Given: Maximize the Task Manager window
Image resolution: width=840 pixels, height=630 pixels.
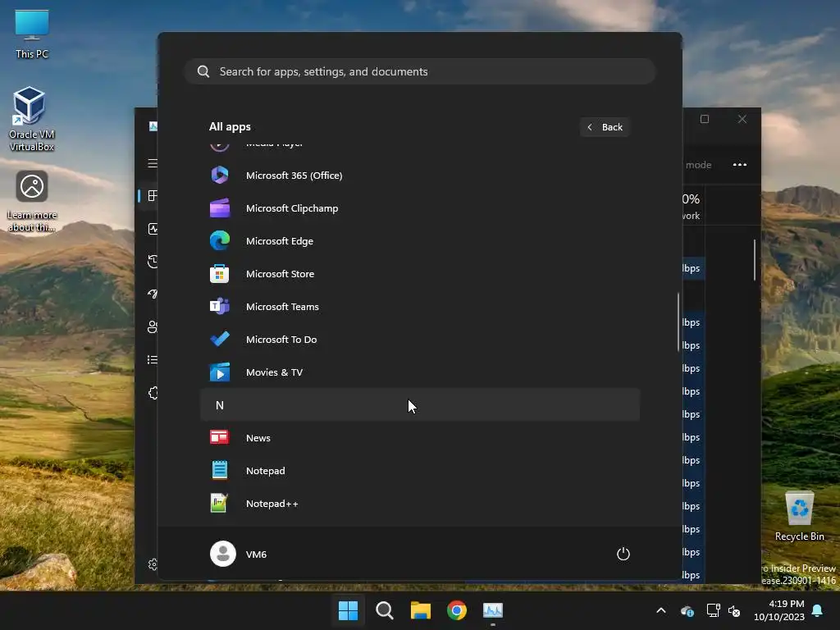Looking at the screenshot, I should [x=705, y=119].
